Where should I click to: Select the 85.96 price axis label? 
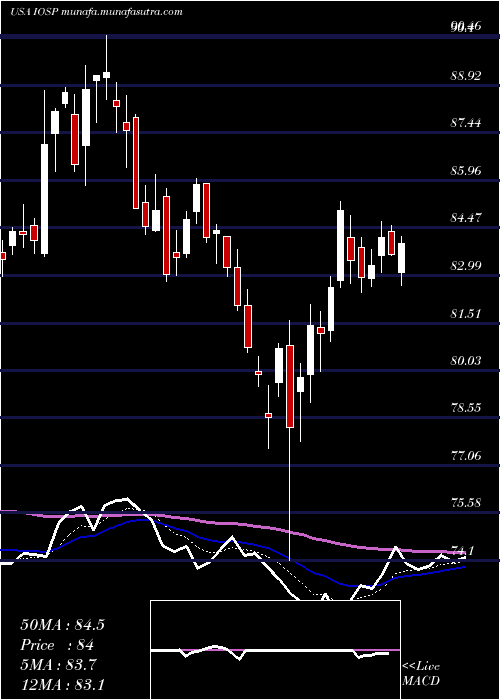pos(466,171)
